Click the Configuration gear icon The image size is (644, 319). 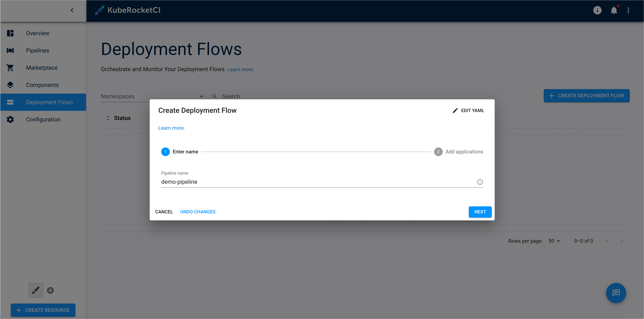[x=10, y=119]
